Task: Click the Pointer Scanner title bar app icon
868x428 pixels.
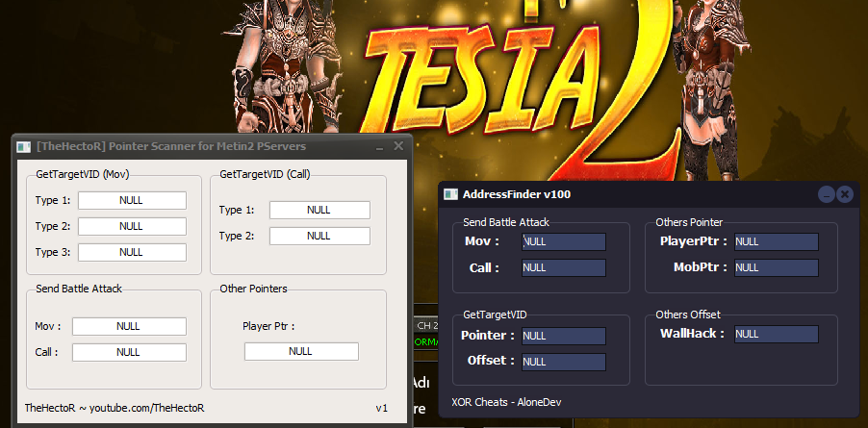Action: tap(23, 147)
